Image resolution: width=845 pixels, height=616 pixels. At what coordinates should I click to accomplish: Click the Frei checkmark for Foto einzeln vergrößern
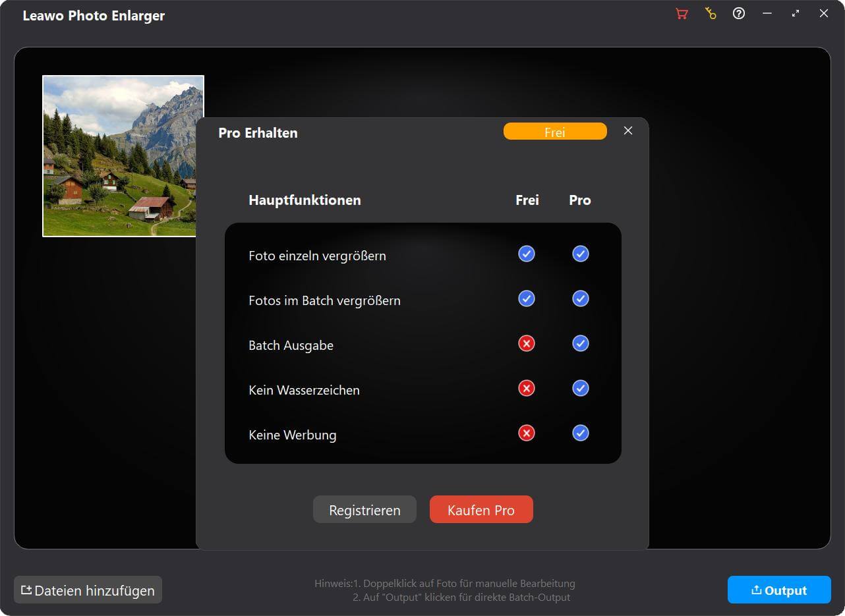(527, 254)
